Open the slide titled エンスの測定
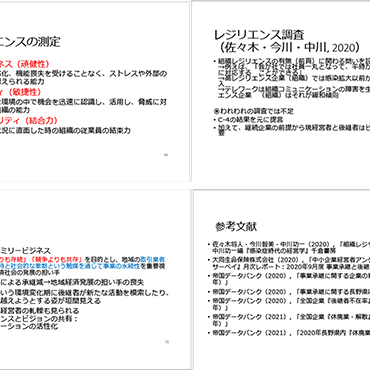This screenshot has height=370, width=370. [95, 91]
